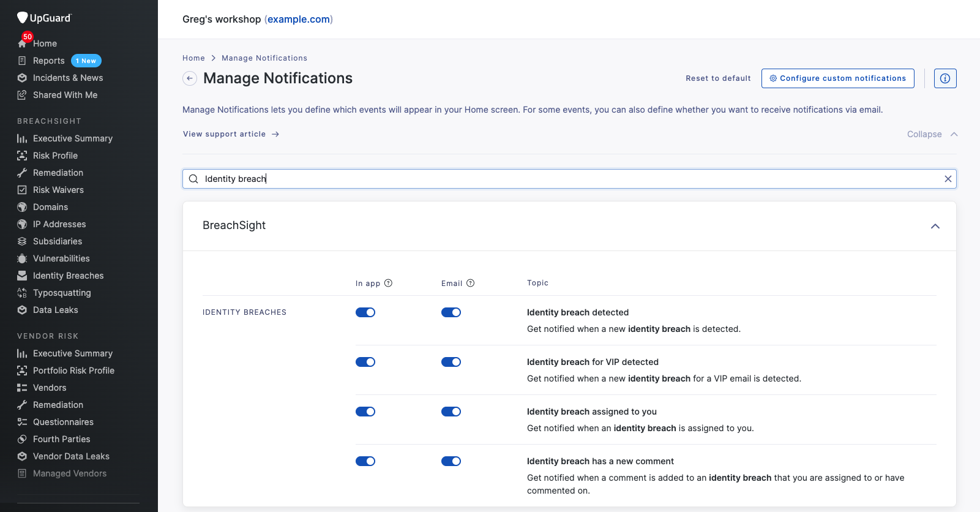Navigate to Questionnaires
The image size is (980, 512).
[63, 422]
